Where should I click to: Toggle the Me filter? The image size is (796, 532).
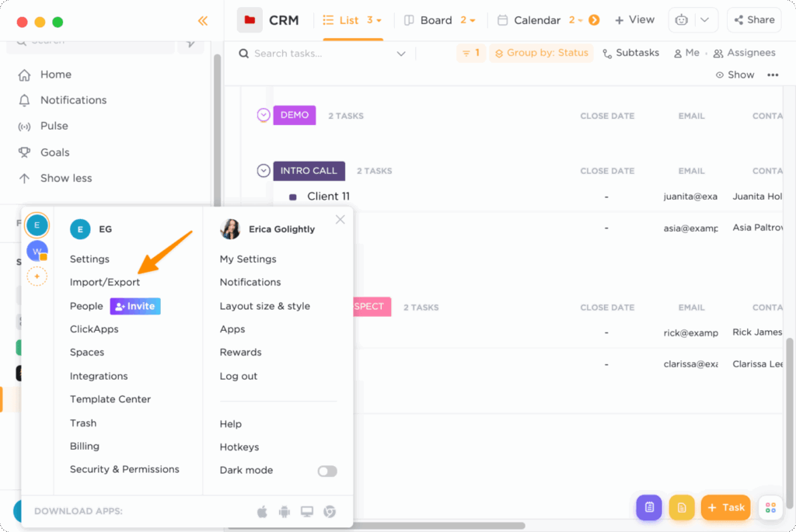point(686,53)
